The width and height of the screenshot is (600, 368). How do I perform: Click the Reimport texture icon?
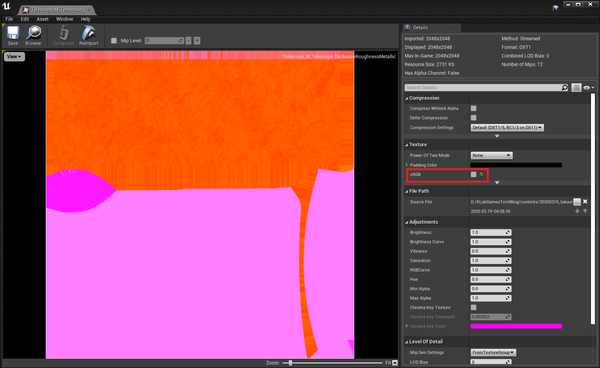pos(89,35)
